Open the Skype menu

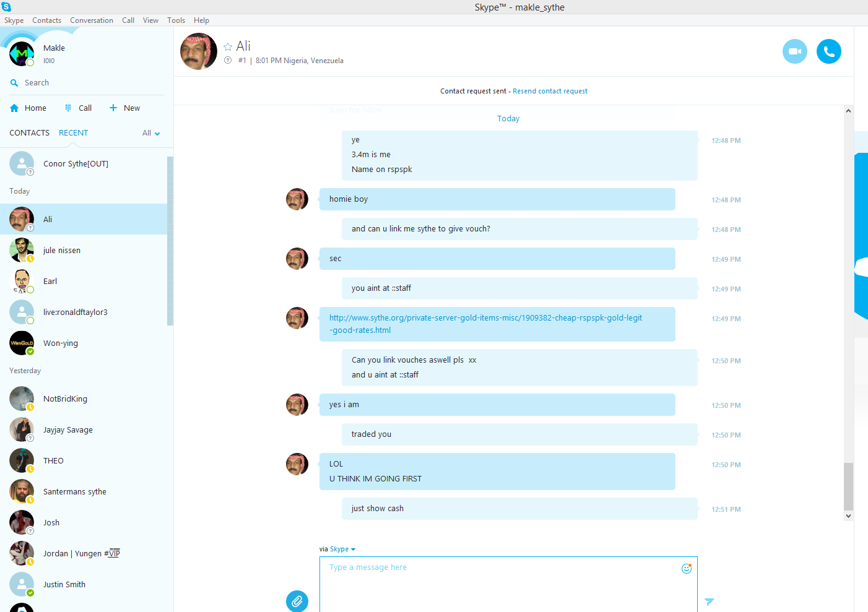14,20
